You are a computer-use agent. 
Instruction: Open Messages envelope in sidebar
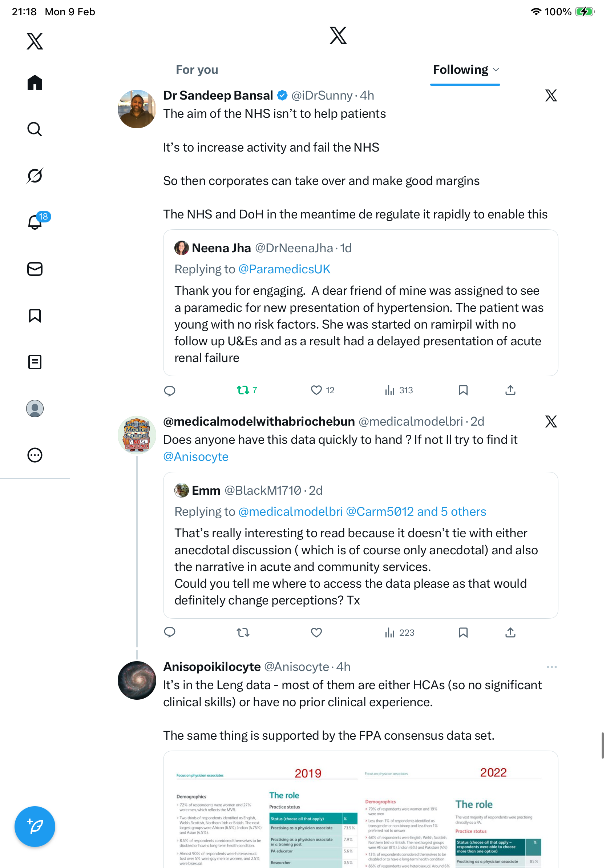pyautogui.click(x=35, y=269)
